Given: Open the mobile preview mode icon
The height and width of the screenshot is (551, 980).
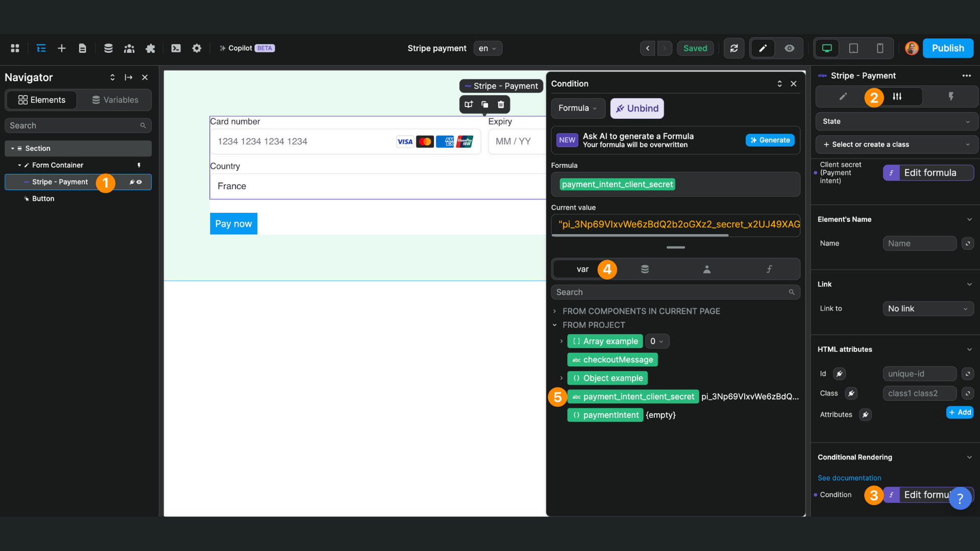Looking at the screenshot, I should [879, 48].
